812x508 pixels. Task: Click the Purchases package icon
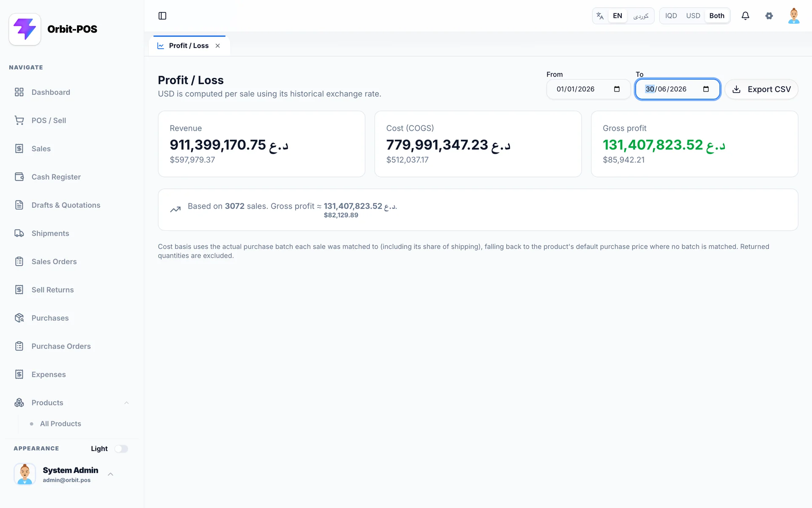pyautogui.click(x=19, y=318)
